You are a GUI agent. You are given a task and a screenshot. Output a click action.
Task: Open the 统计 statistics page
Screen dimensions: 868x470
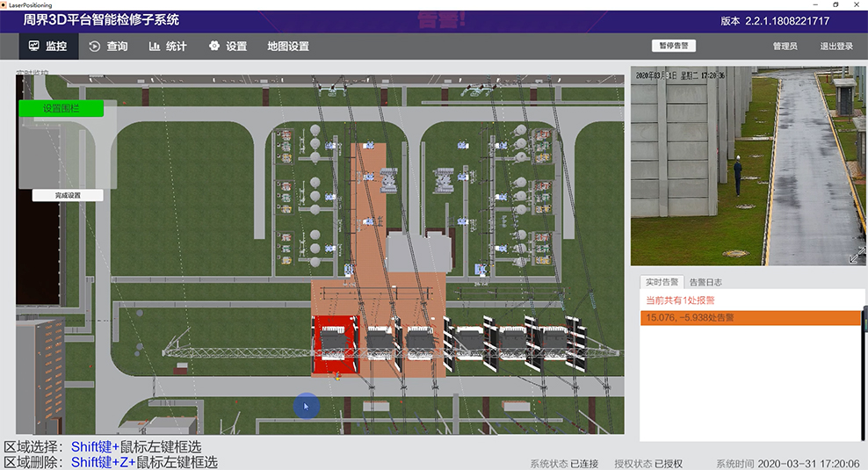[x=168, y=47]
